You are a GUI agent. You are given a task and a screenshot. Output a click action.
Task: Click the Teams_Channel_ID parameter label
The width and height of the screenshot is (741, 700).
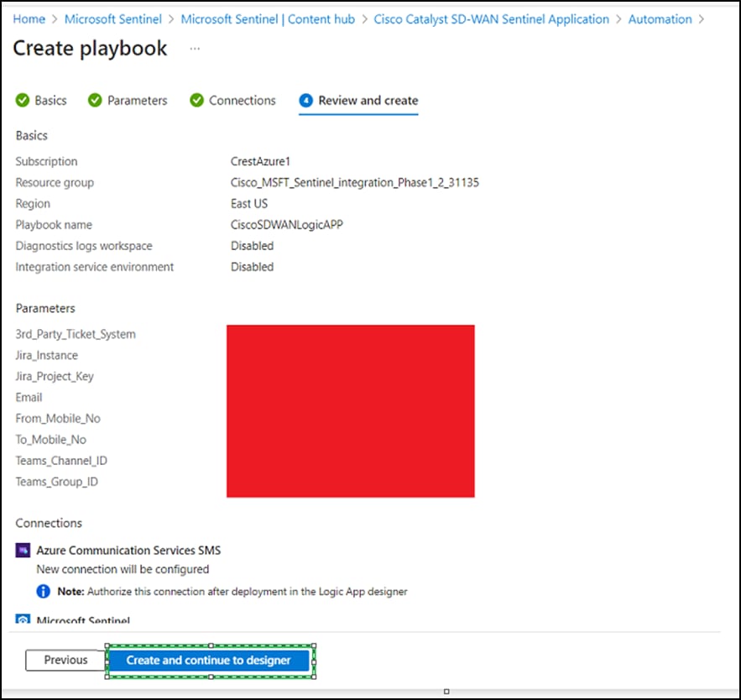(61, 461)
